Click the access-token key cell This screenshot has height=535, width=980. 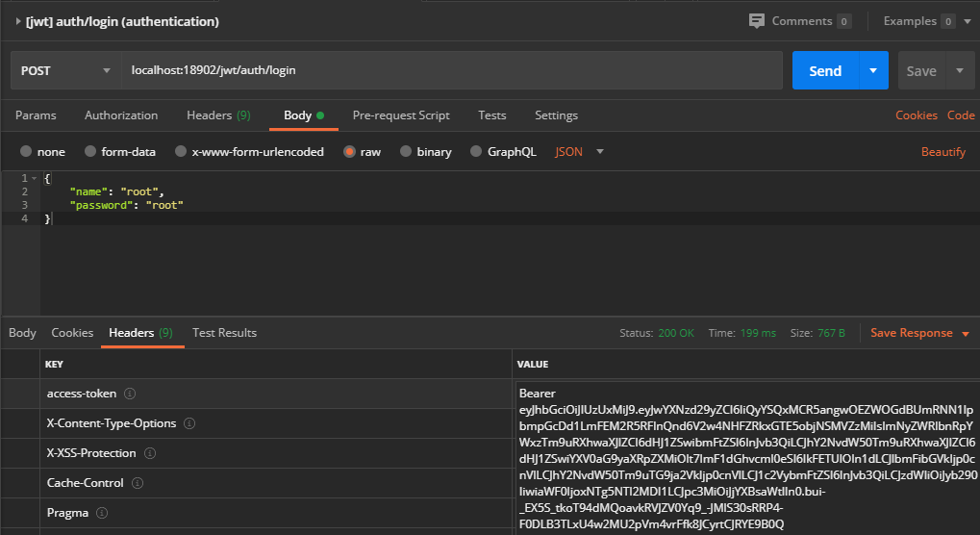click(276, 394)
